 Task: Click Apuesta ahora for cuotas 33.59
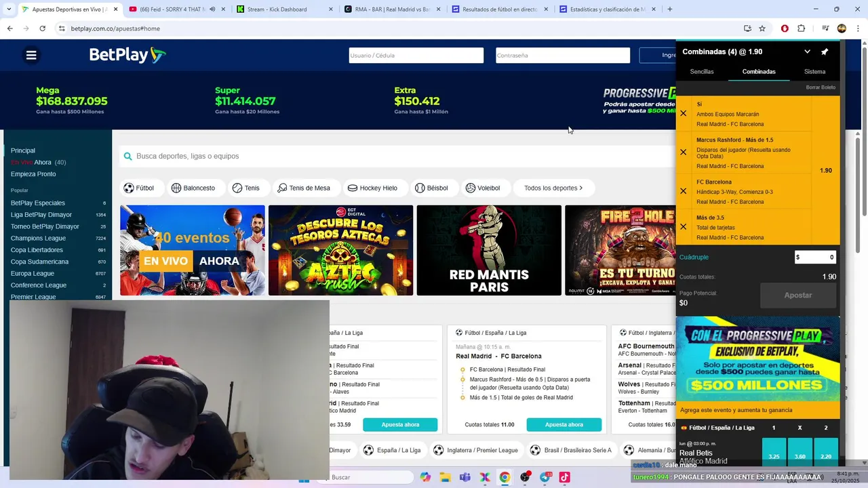click(x=400, y=425)
